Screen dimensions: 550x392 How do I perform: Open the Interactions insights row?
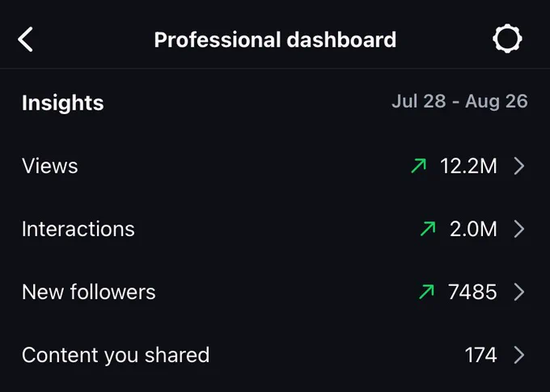pos(275,229)
